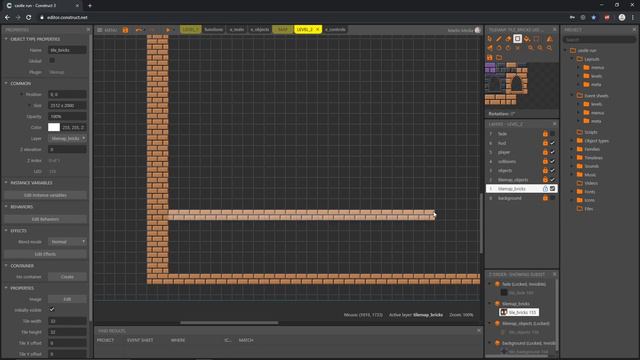This screenshot has height=360, width=640.
Task: Hide the objects layer via checkbox
Action: click(552, 170)
